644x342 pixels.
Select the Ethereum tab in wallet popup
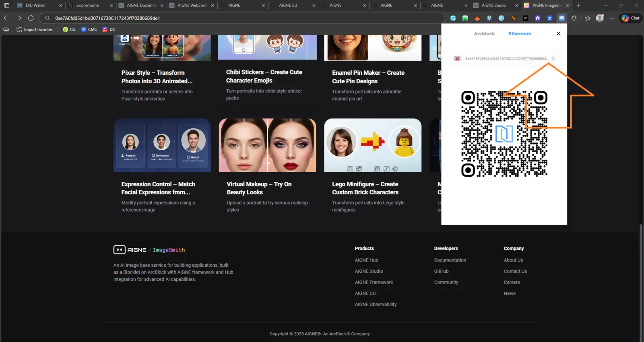pos(520,34)
